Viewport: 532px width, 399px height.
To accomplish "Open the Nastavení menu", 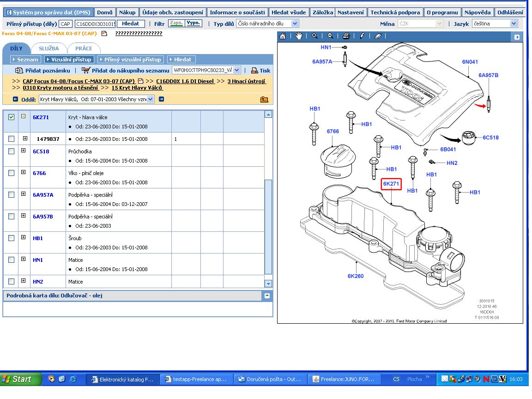I will pyautogui.click(x=351, y=12).
